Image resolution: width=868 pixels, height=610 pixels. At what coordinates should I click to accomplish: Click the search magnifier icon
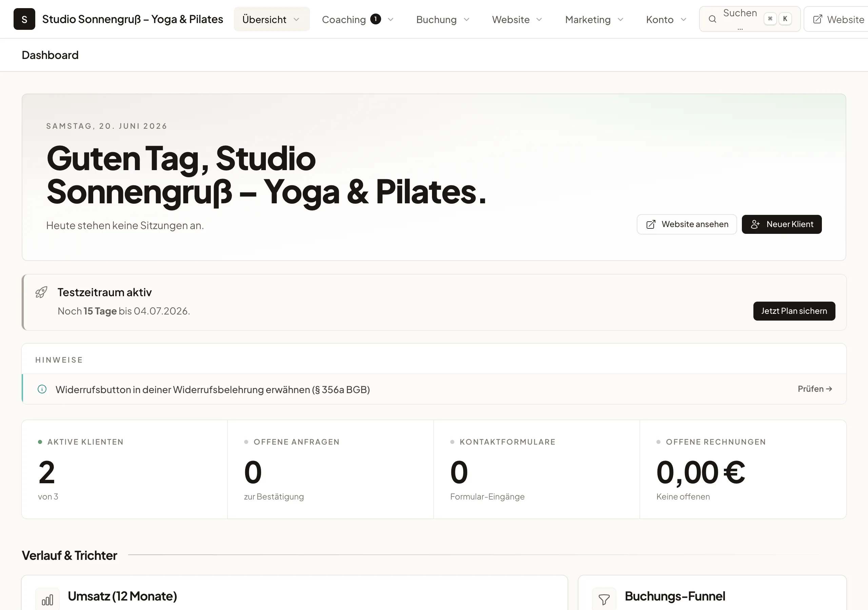[712, 19]
